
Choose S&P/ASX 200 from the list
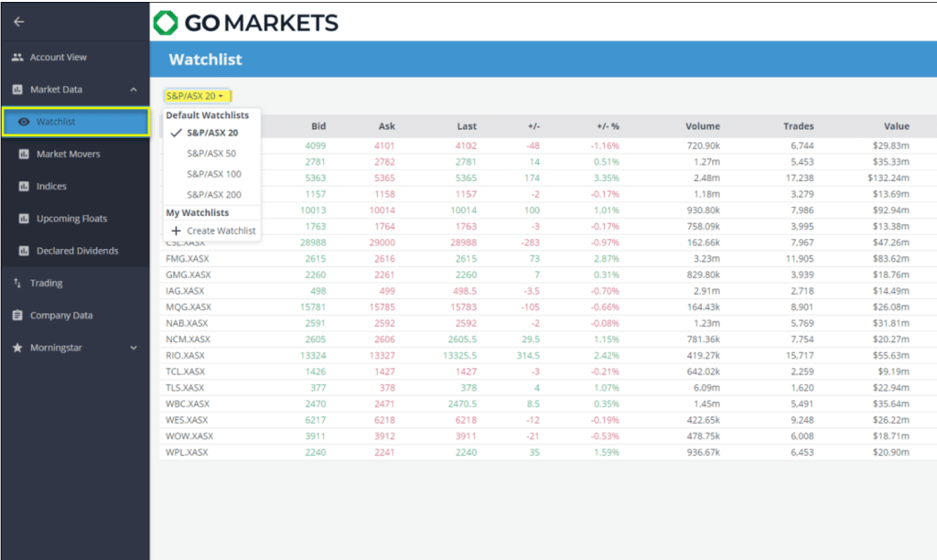[212, 194]
